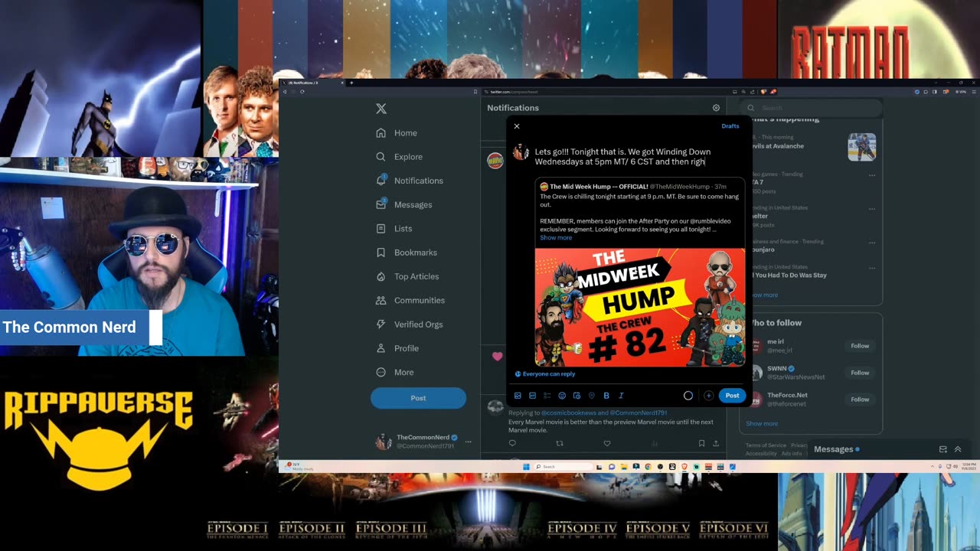980x551 pixels.
Task: Click the browser address bar
Action: (x=605, y=92)
